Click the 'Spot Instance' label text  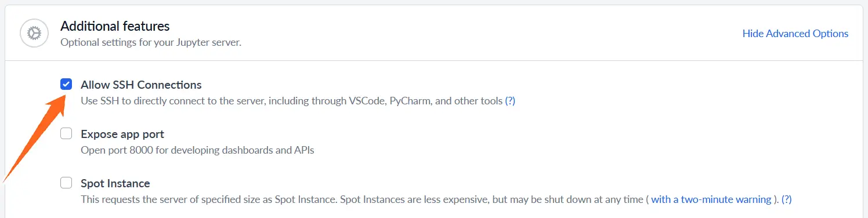[115, 183]
